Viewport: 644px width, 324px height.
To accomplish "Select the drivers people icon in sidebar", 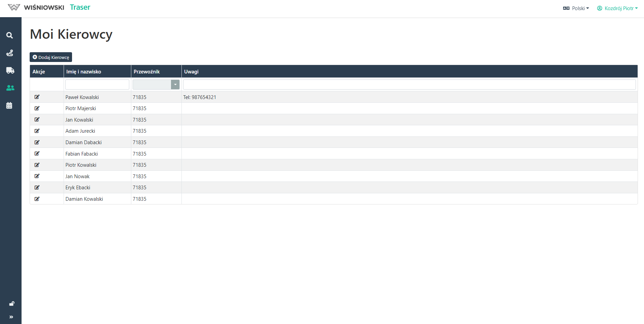I will tap(10, 88).
